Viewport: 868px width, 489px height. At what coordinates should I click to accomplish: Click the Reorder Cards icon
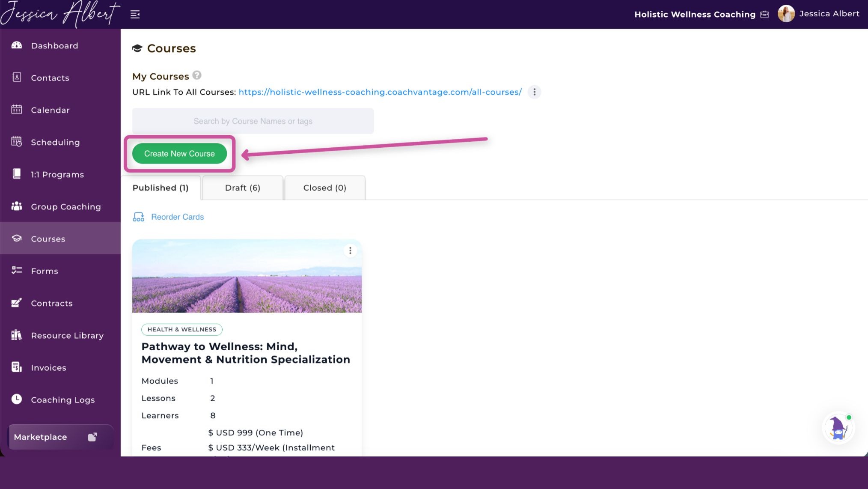pos(138,217)
